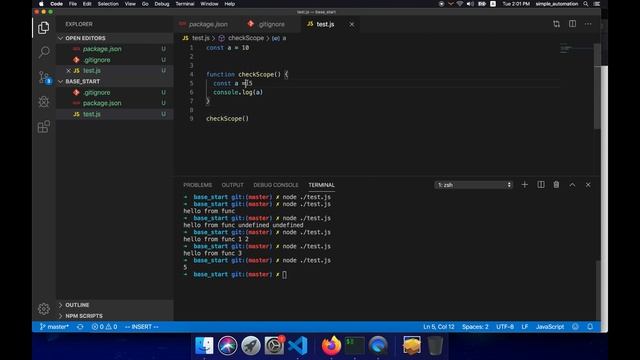Open Trash in the Dock
640x360 pixels.
[x=435, y=345]
